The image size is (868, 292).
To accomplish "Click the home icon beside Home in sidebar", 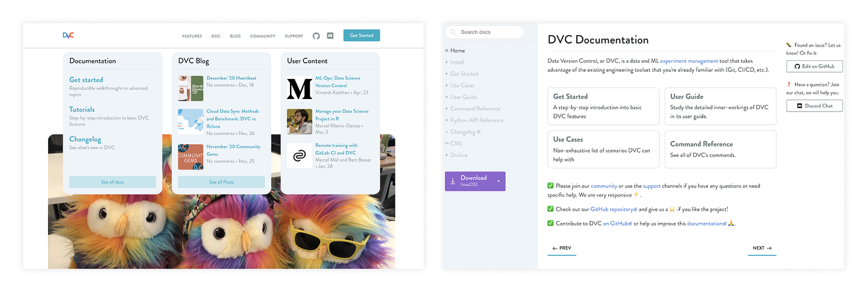I will click(x=447, y=51).
